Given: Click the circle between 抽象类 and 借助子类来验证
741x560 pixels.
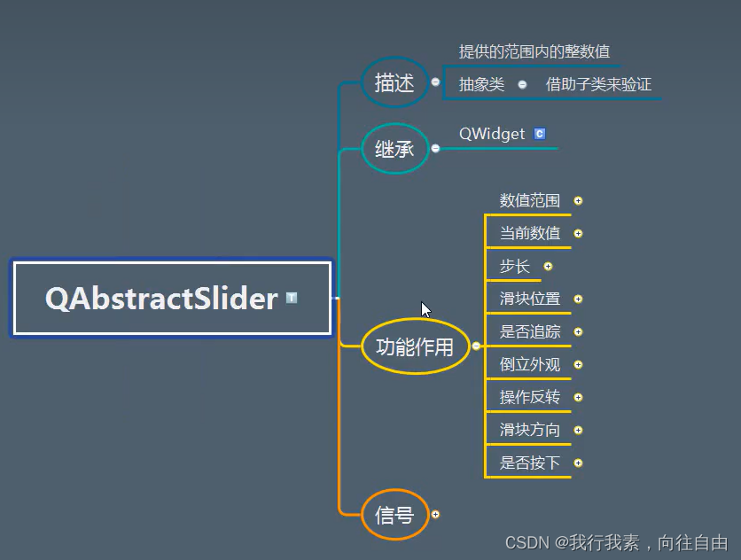Looking at the screenshot, I should 522,84.
